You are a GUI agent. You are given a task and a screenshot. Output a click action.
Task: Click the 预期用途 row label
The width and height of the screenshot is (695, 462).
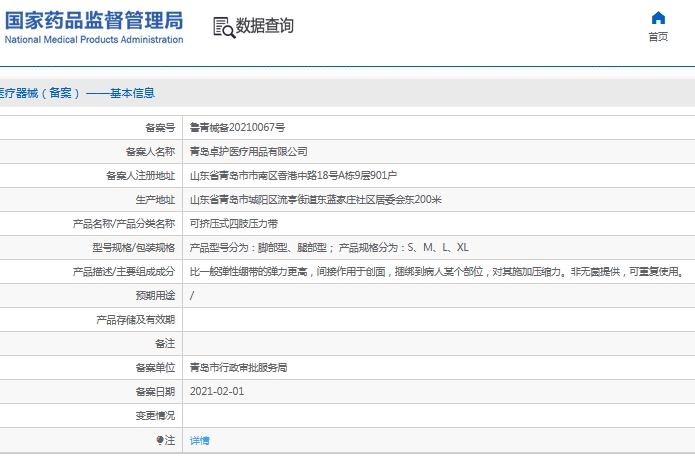(x=155, y=295)
